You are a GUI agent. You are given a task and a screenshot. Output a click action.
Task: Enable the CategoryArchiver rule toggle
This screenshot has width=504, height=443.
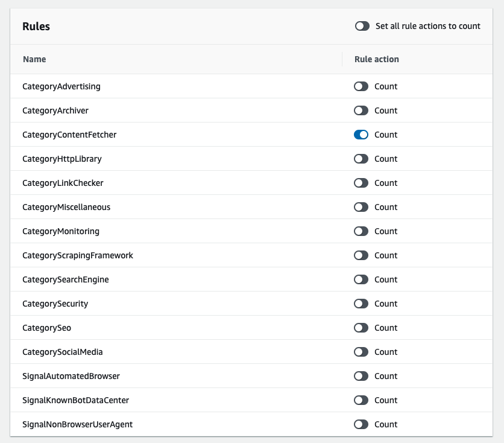tap(361, 110)
